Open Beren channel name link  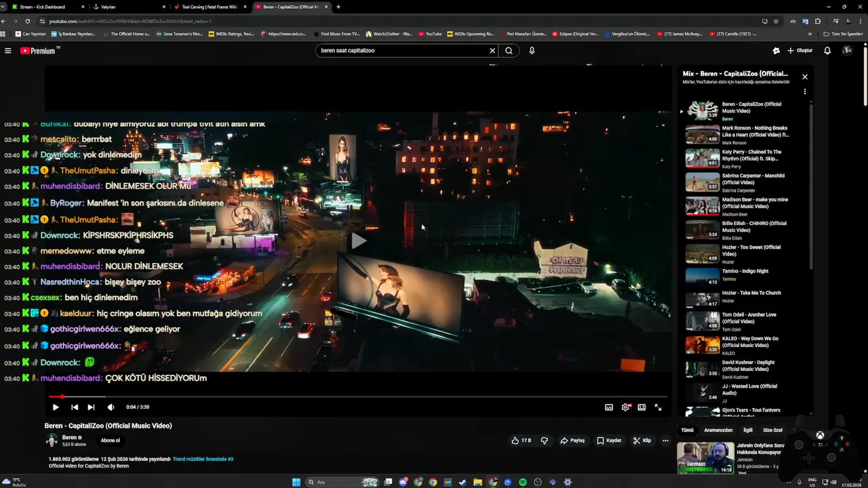[69, 438]
